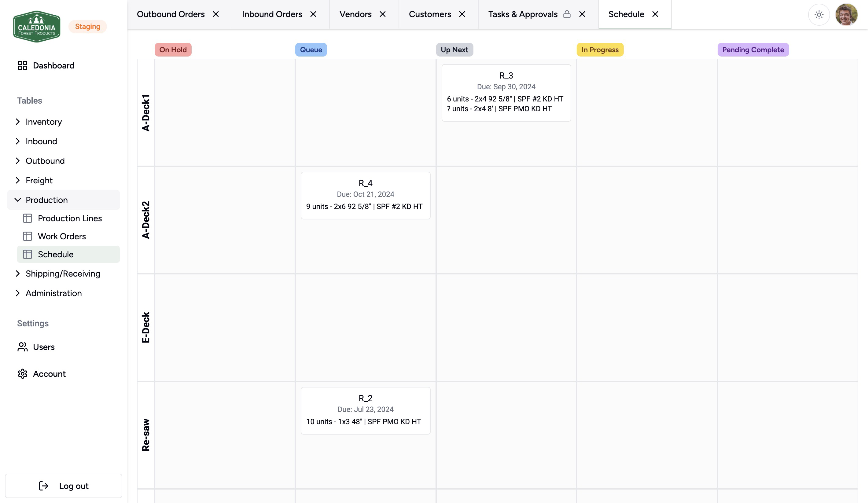Select the Customers menu tab

pyautogui.click(x=430, y=14)
